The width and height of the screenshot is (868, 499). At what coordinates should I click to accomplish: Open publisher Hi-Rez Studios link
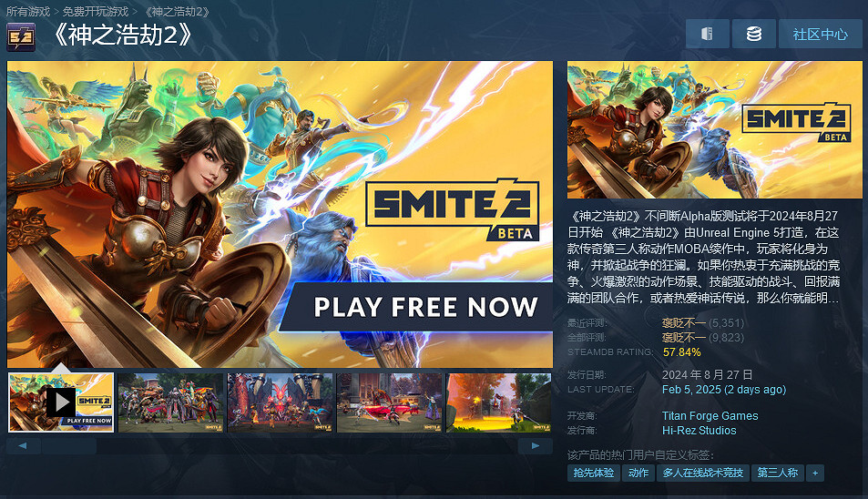point(700,431)
